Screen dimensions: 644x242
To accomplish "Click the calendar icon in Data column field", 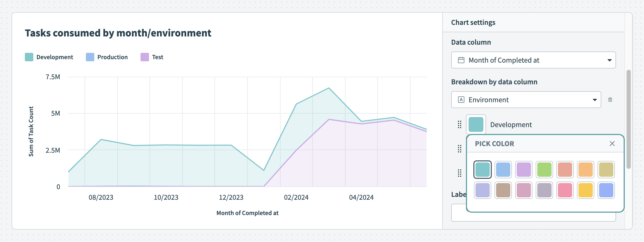I will point(461,60).
